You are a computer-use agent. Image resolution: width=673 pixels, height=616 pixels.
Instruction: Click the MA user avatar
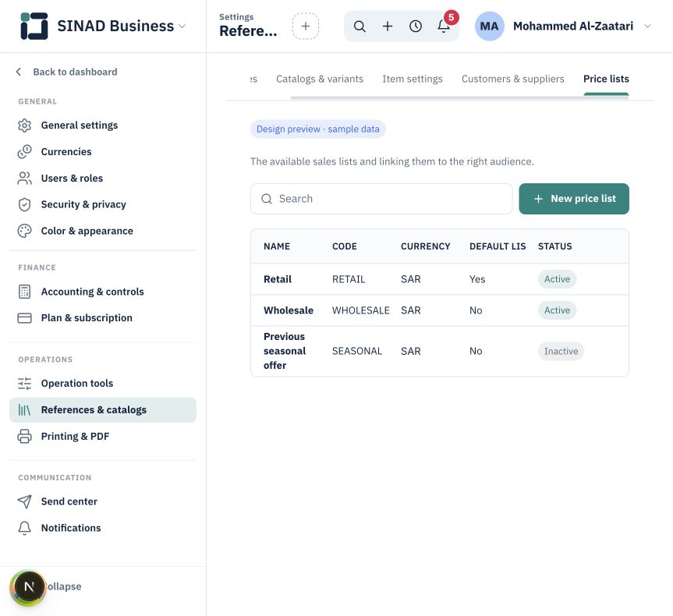tap(489, 27)
